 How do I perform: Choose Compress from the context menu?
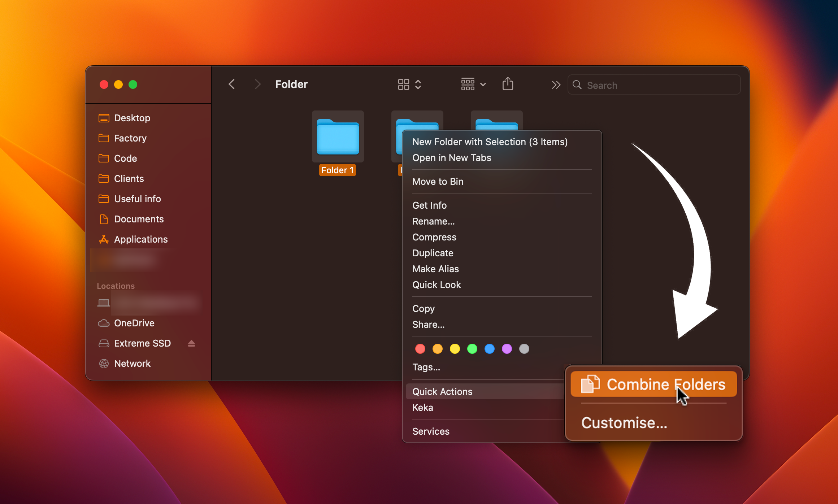(x=434, y=237)
